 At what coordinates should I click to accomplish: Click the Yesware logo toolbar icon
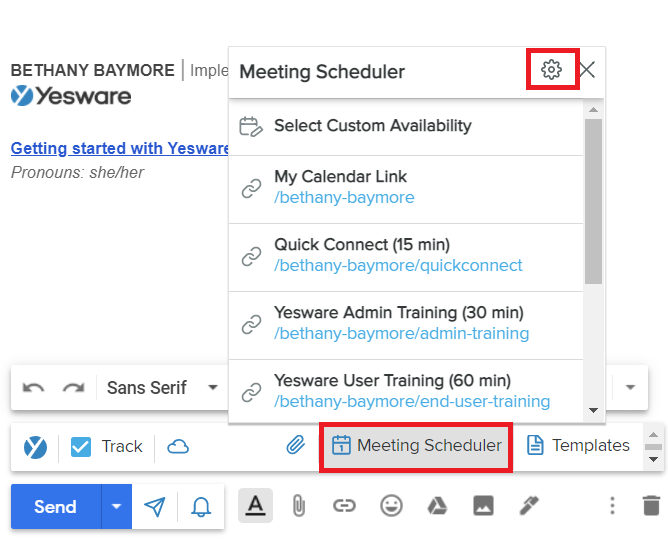click(x=35, y=447)
